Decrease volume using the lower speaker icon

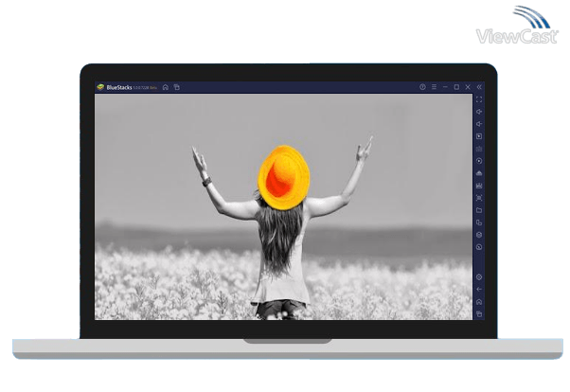[479, 124]
